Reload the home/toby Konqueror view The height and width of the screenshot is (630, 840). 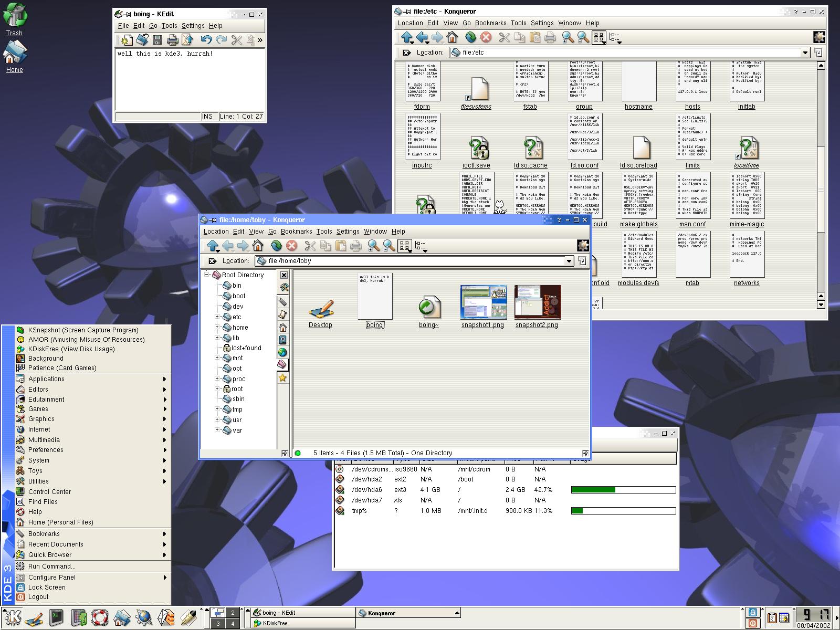[x=277, y=246]
